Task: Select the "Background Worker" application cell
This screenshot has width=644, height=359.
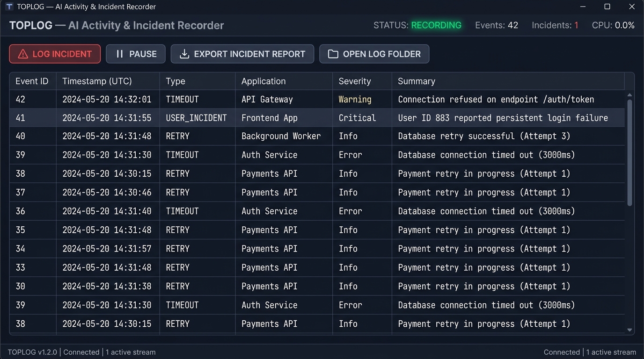Action: [281, 136]
